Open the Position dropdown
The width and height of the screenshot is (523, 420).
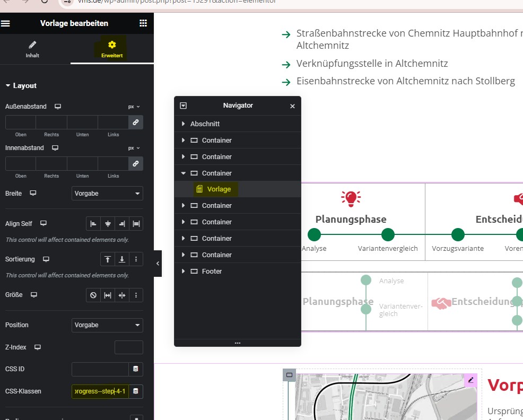107,325
